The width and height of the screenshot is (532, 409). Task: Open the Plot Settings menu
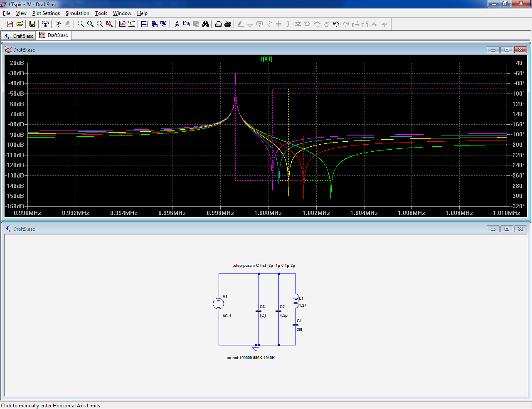(x=46, y=13)
